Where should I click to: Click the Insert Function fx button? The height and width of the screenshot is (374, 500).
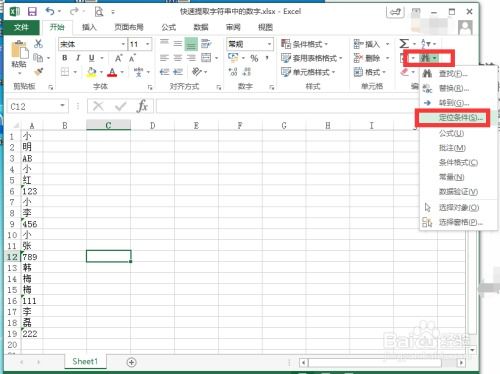coord(142,106)
